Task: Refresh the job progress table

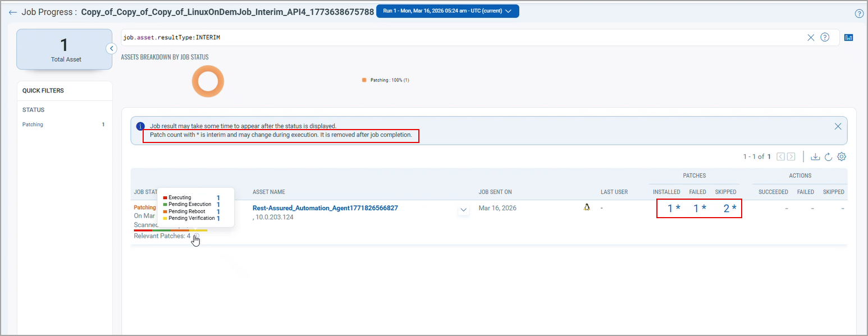Action: click(x=828, y=157)
